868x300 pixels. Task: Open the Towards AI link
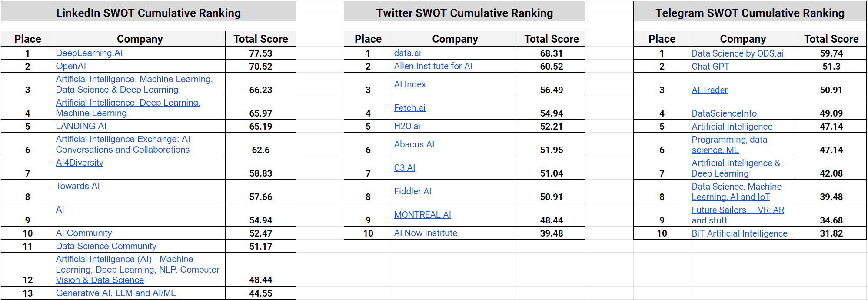(78, 186)
